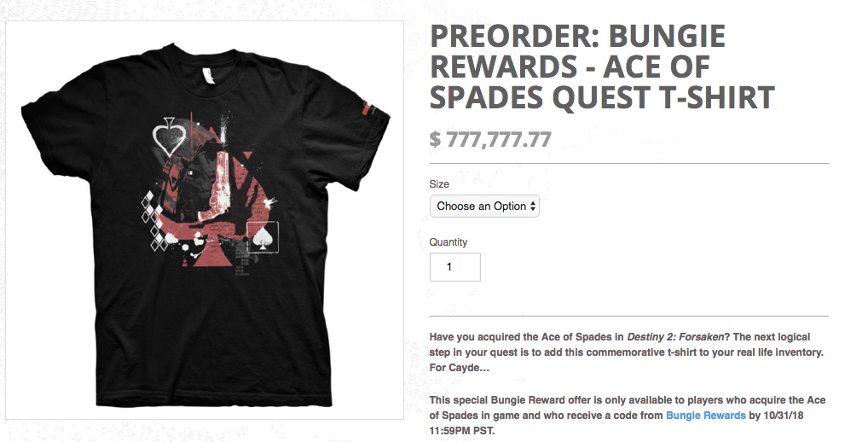Click the Size label
This screenshot has width=868, height=442.
439,183
